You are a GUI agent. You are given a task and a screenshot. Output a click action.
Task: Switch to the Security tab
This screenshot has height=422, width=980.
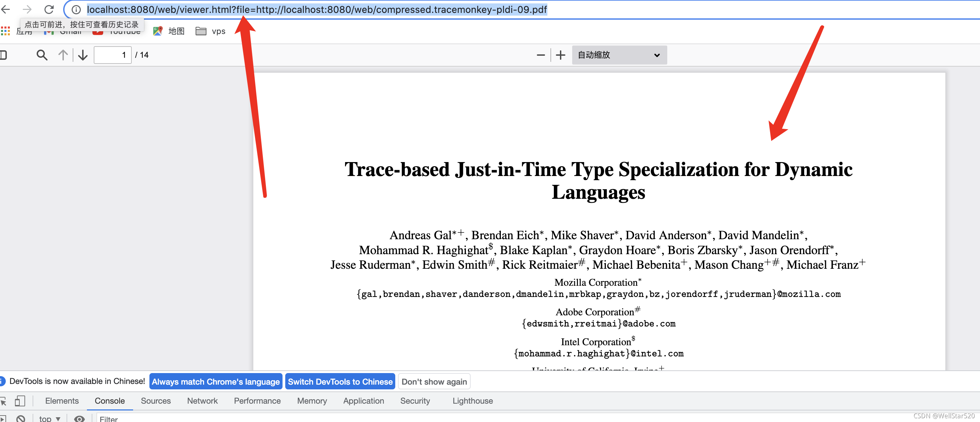tap(415, 401)
